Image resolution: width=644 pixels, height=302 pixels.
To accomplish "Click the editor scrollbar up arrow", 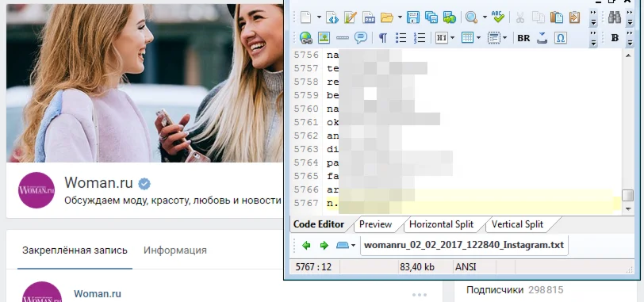I will pos(628,55).
